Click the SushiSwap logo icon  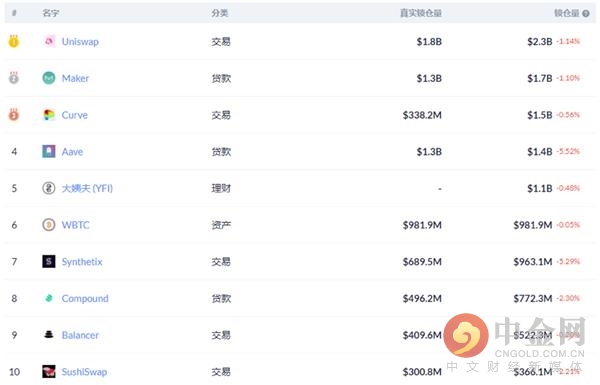(x=49, y=372)
